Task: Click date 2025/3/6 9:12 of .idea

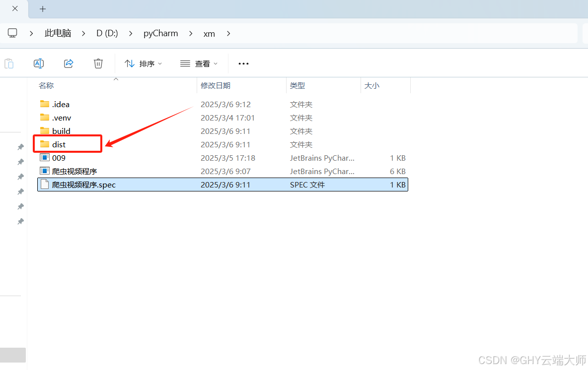Action: (226, 105)
